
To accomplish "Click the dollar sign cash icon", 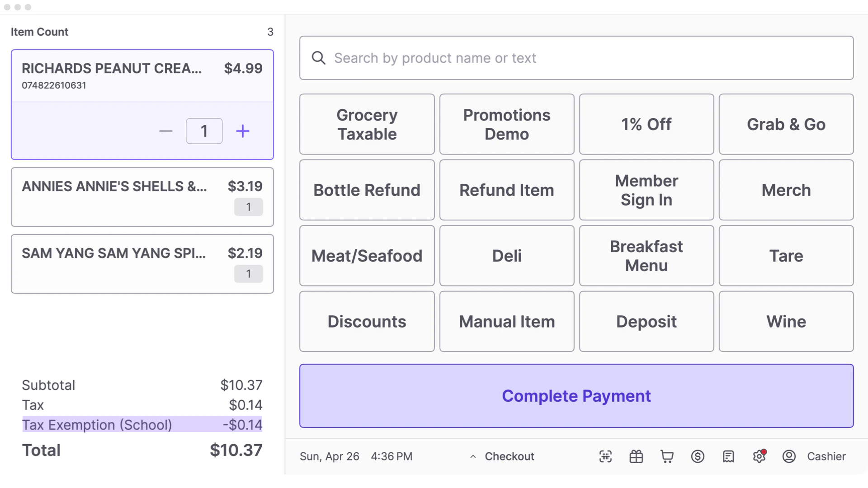I will 698,456.
